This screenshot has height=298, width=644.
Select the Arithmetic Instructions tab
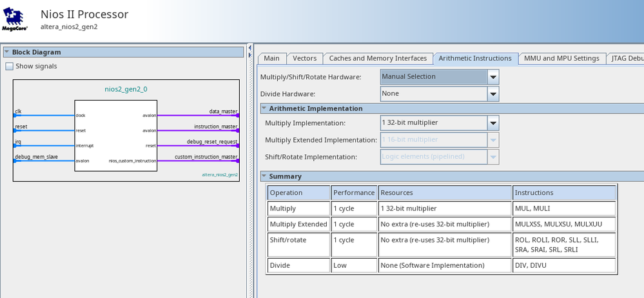click(x=474, y=58)
